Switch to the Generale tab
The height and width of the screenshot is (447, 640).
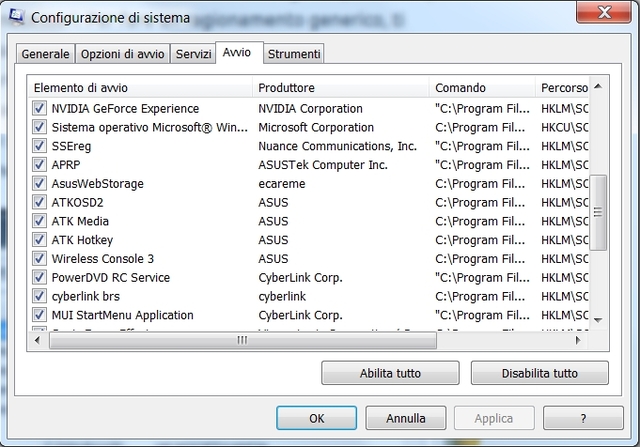click(x=45, y=54)
